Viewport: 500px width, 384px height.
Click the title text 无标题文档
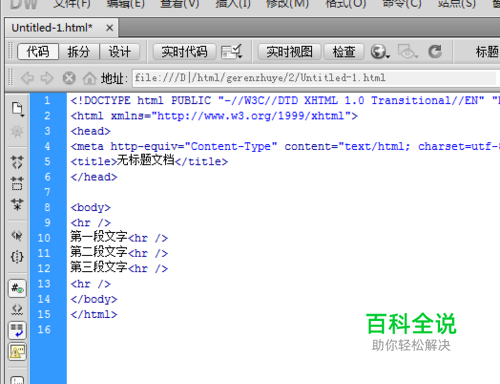pyautogui.click(x=146, y=160)
